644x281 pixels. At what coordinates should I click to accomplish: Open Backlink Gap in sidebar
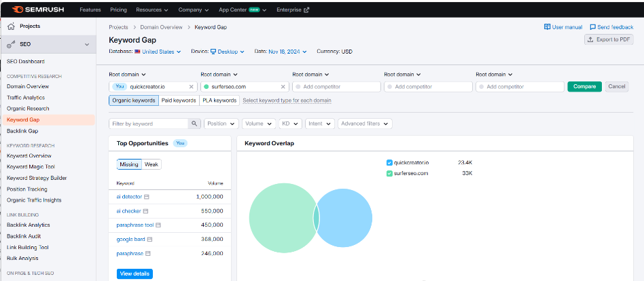click(22, 131)
